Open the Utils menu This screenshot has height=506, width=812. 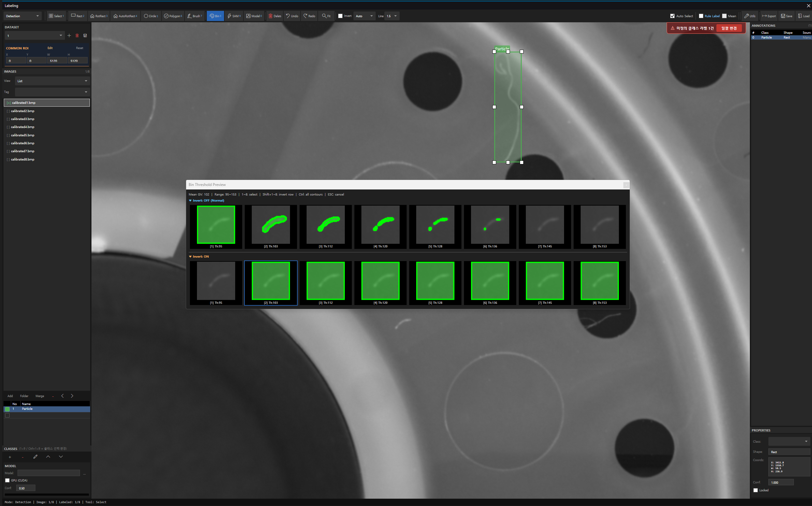[750, 16]
